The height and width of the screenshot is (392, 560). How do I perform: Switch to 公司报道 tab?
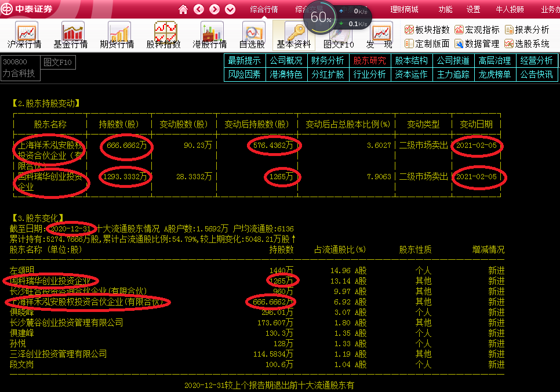(x=453, y=60)
